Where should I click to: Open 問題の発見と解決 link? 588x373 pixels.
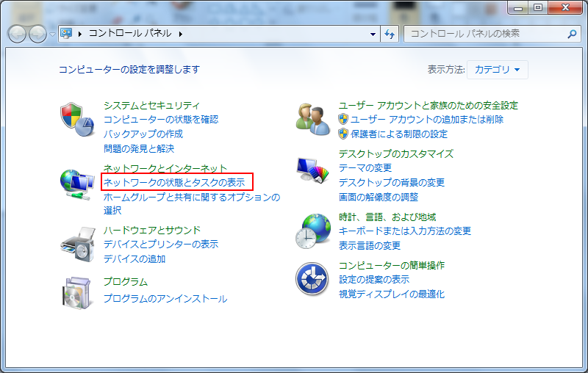coord(139,148)
